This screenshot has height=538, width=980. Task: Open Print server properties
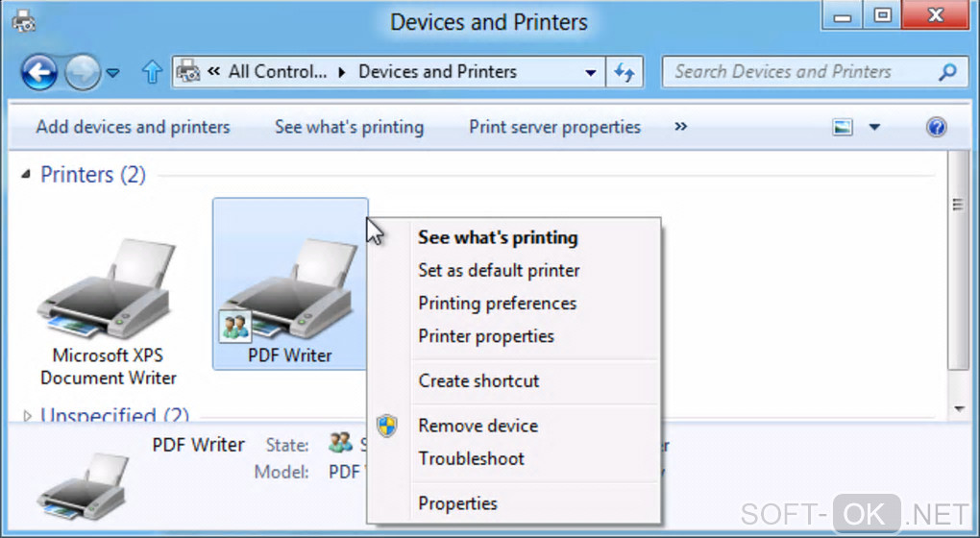[555, 127]
